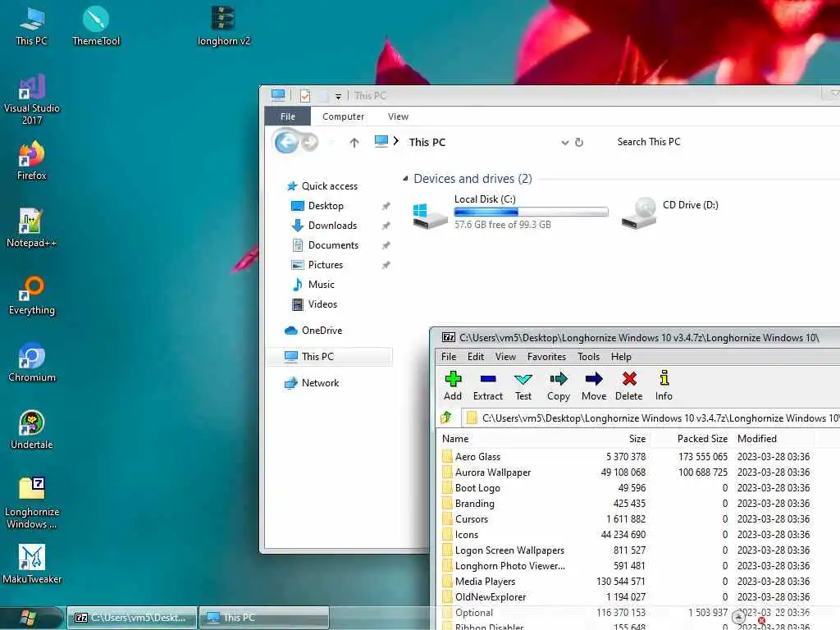Viewport: 840px width, 630px height.
Task: Select Visual Studio 2017 desktop shortcut
Action: pyautogui.click(x=32, y=99)
